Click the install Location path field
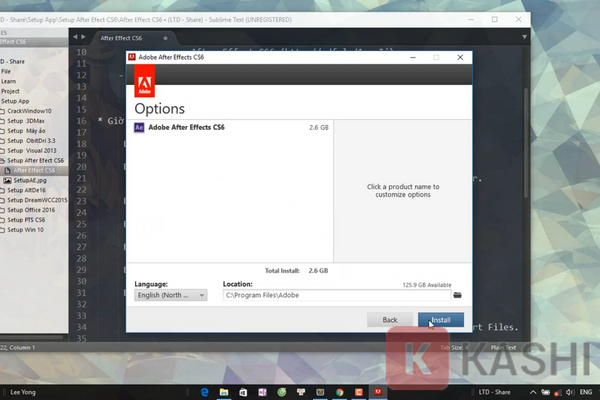Image resolution: width=600 pixels, height=400 pixels. tap(335, 295)
